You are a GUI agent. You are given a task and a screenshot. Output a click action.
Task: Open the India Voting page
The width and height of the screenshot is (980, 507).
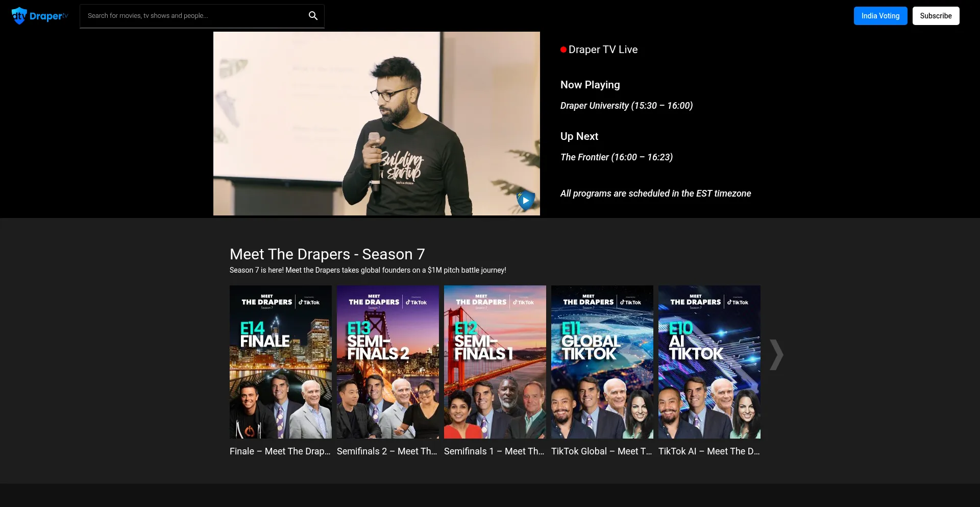pos(880,16)
